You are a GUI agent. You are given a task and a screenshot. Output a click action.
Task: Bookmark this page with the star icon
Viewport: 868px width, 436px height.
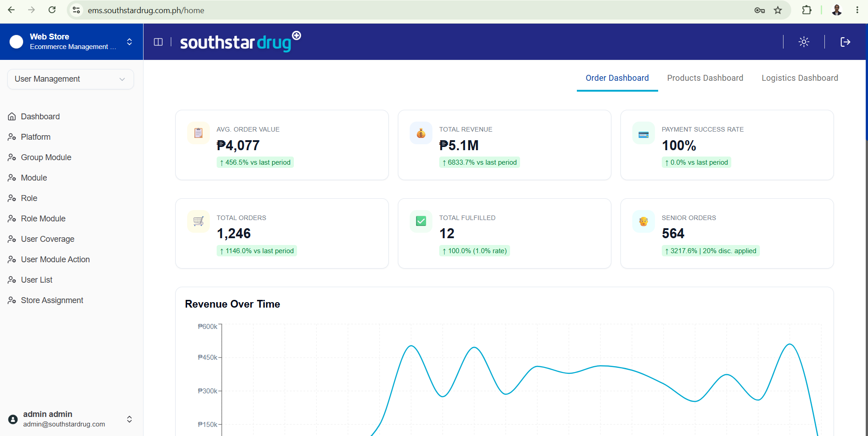click(778, 10)
